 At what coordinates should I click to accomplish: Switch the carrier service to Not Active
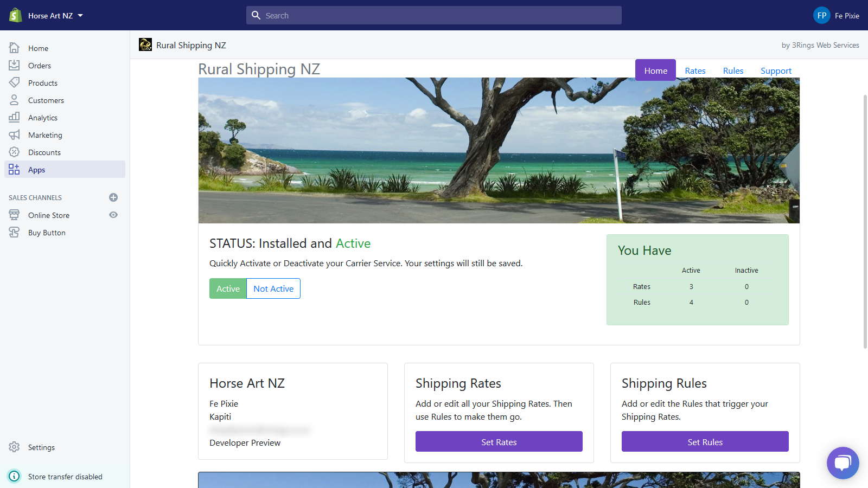pos(273,288)
